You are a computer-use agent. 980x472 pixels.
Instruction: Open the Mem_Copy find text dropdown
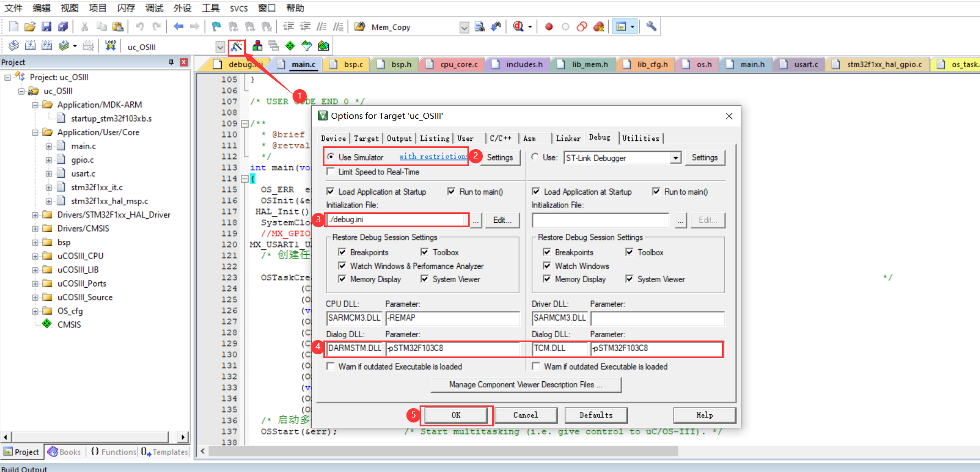point(464,28)
